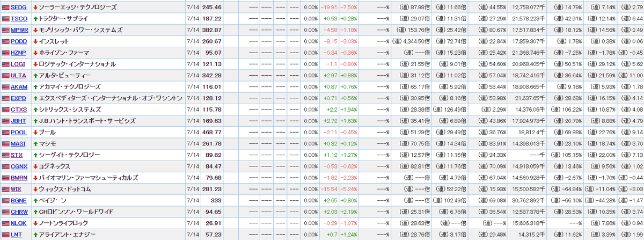Select company name コグネックス
Screen dimensions: 644x240
point(55,166)
